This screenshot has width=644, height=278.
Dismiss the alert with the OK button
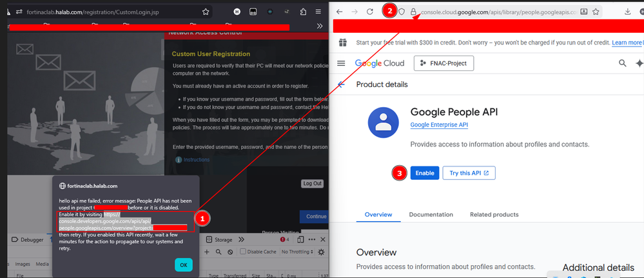click(x=184, y=265)
